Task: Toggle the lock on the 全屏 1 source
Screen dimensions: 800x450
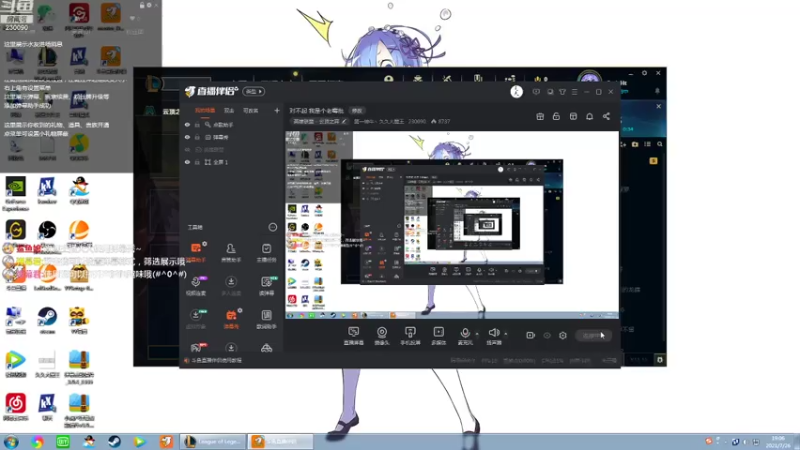Action: 197,162
